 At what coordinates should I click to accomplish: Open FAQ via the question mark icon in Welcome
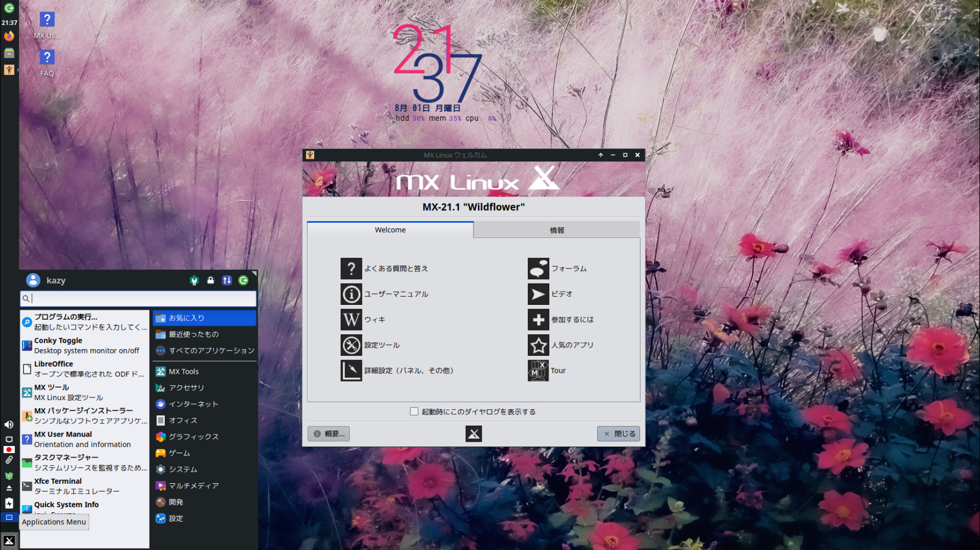tap(351, 269)
